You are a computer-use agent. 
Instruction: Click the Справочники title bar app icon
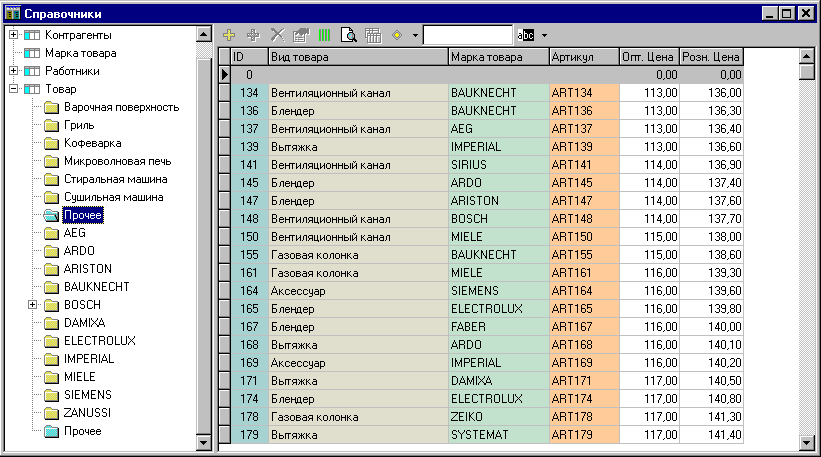tap(13, 13)
